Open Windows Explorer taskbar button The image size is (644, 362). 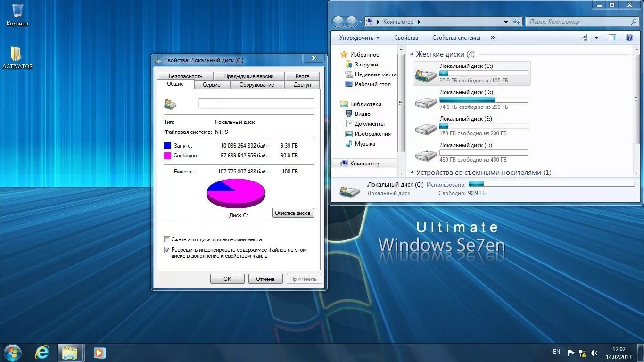point(70,353)
